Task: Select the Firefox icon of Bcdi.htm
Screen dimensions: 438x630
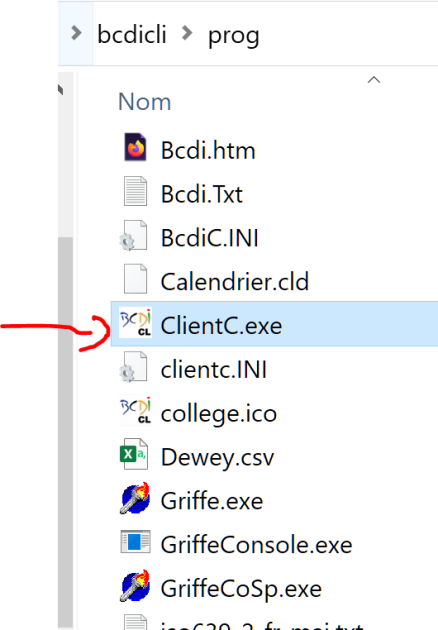Action: (135, 147)
